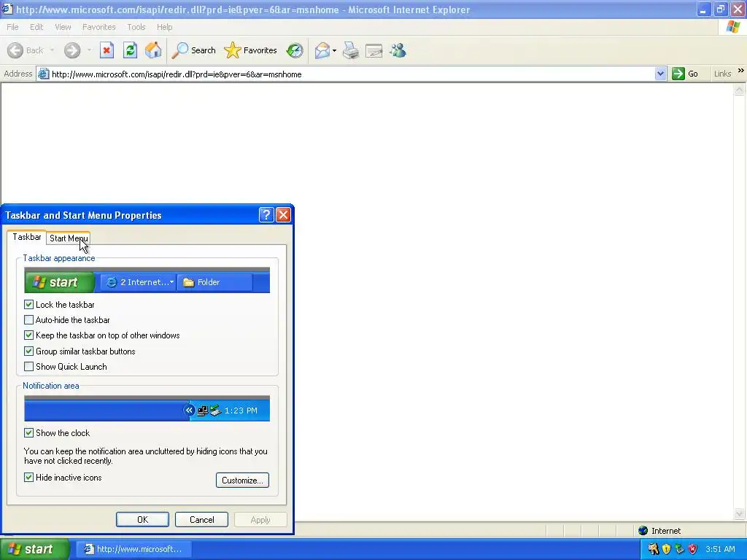This screenshot has height=560, width=747.
Task: Open the Search pane
Action: (193, 50)
